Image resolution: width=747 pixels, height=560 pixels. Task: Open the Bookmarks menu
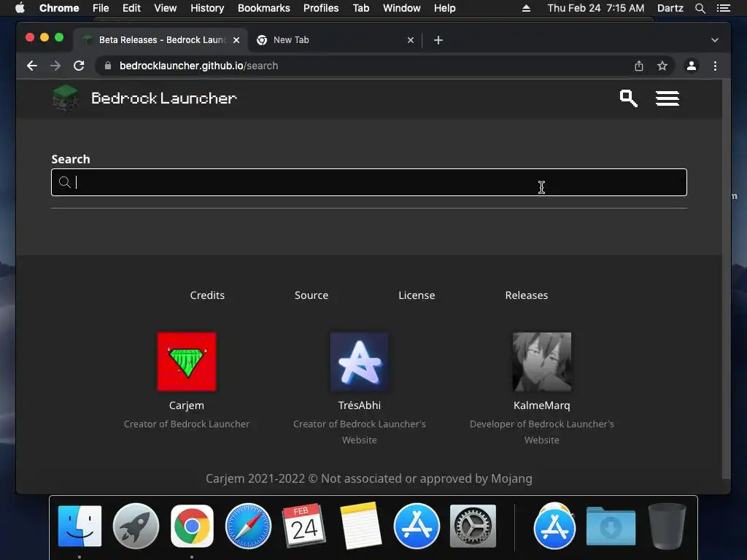(x=264, y=8)
